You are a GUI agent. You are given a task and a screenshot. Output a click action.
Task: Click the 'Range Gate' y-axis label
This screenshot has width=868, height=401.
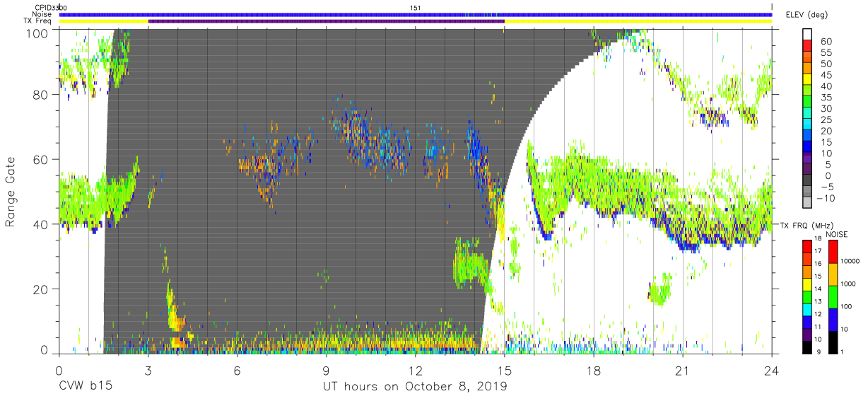(x=11, y=192)
